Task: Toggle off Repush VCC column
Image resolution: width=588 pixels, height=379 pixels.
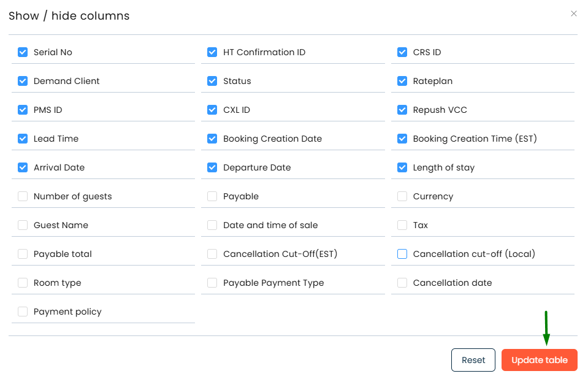Action: click(x=402, y=110)
